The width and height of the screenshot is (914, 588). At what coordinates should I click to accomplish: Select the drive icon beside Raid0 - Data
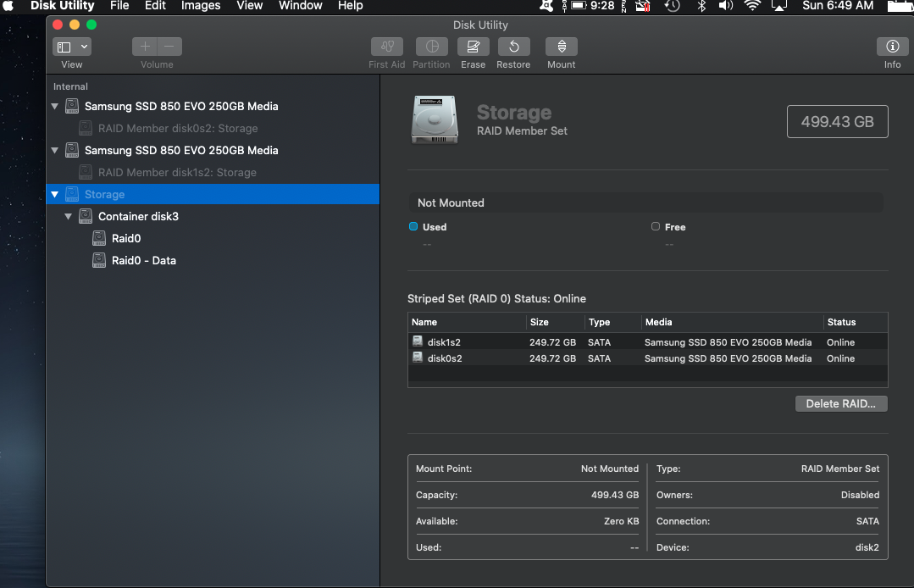tap(99, 260)
